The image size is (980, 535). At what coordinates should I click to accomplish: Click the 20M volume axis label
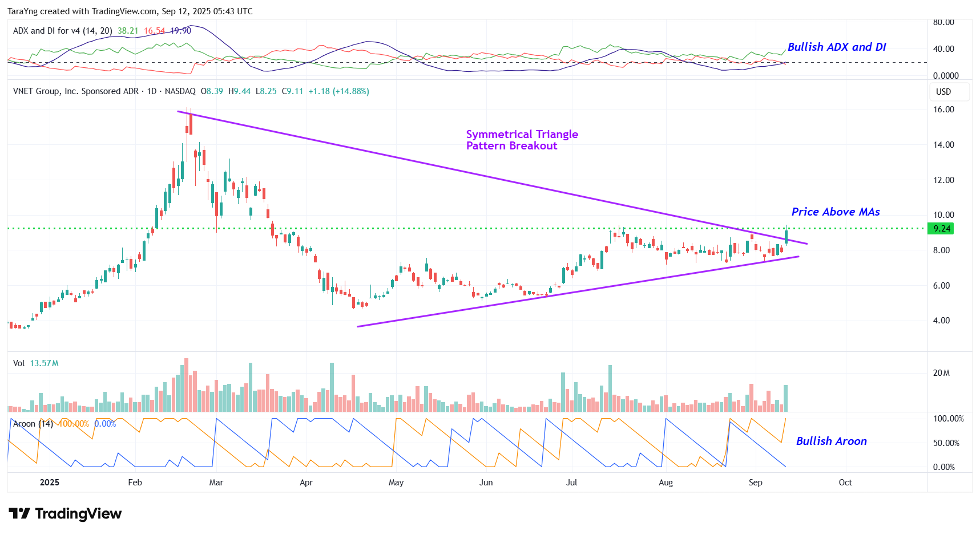click(x=941, y=373)
